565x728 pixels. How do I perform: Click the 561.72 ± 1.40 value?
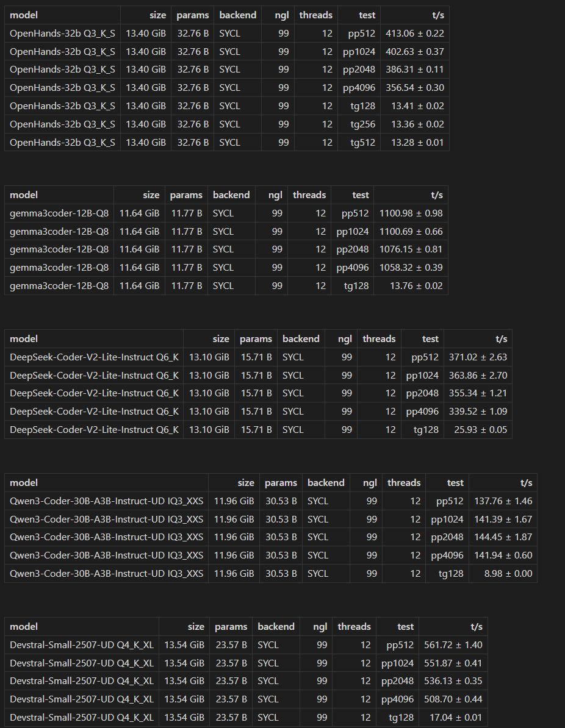pos(453,645)
